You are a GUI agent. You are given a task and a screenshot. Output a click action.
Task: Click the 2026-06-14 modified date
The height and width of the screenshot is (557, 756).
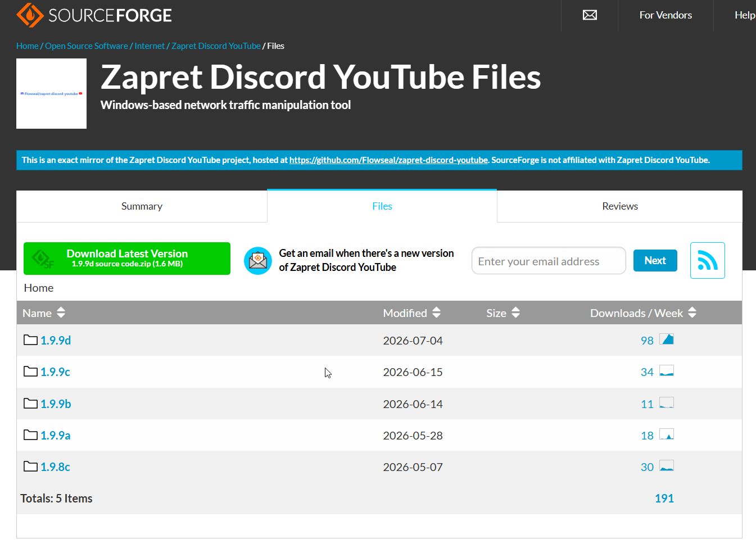coord(413,404)
